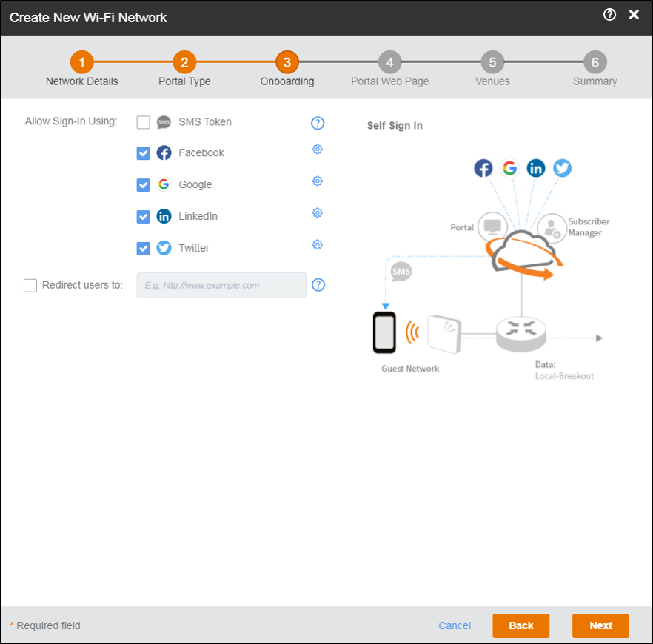Click the SMS Token help icon
This screenshot has height=644, width=653.
pos(318,123)
